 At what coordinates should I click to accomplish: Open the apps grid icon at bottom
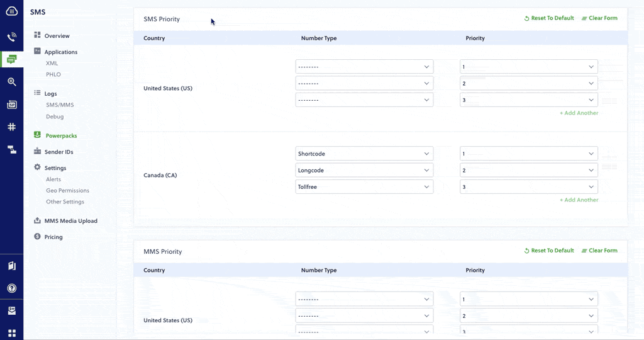pyautogui.click(x=11, y=333)
